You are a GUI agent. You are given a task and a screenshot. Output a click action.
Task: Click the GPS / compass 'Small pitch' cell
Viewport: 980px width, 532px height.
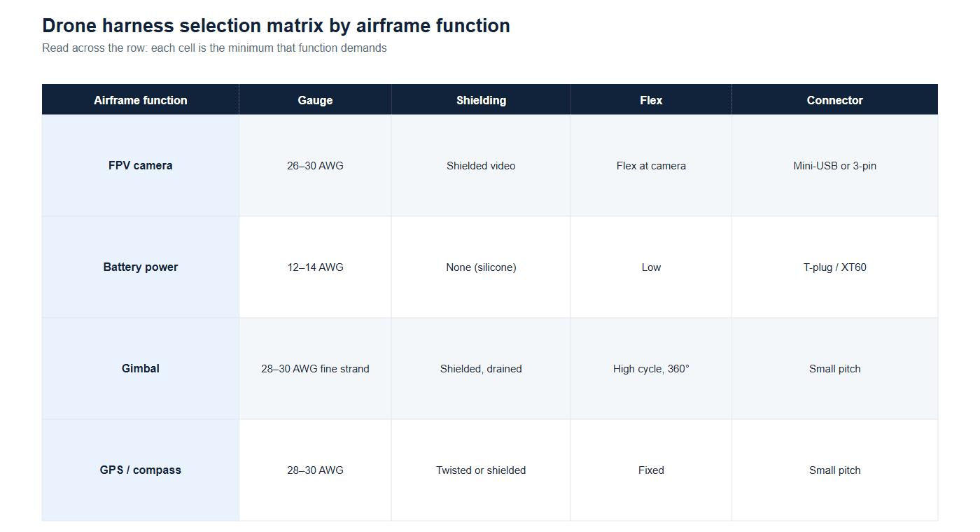(835, 470)
